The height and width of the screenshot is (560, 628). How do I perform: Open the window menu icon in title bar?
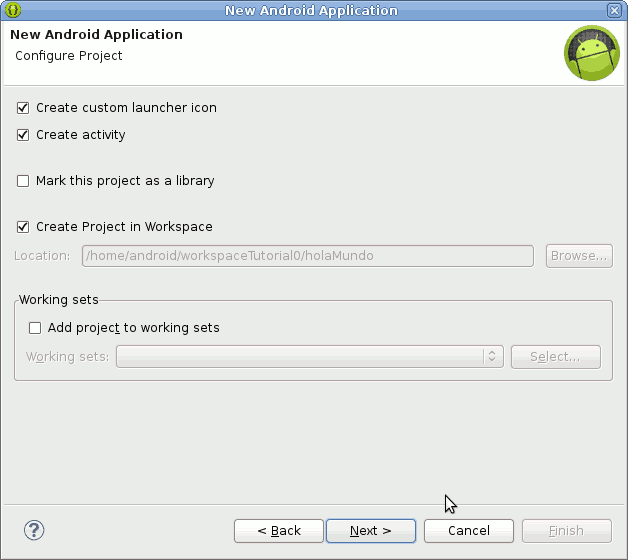coord(13,11)
